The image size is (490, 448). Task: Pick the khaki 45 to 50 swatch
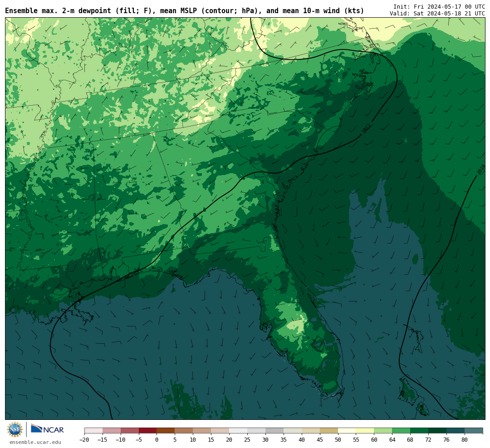point(329,431)
